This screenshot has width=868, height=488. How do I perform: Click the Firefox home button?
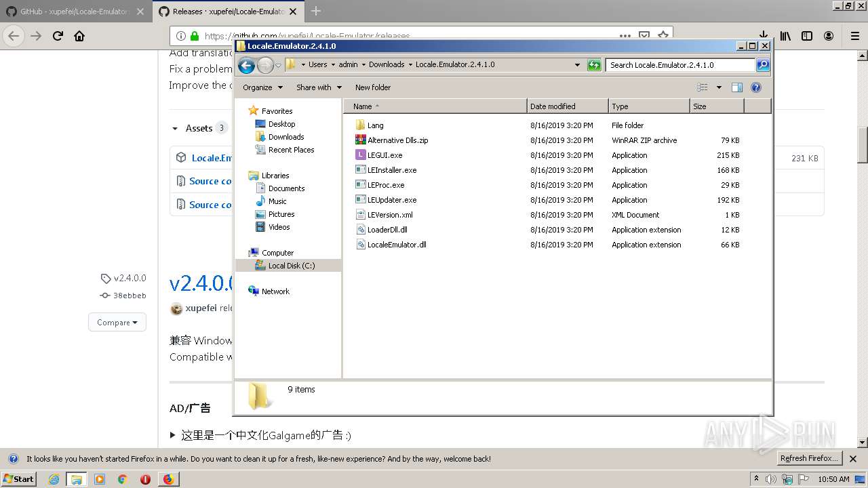point(79,36)
